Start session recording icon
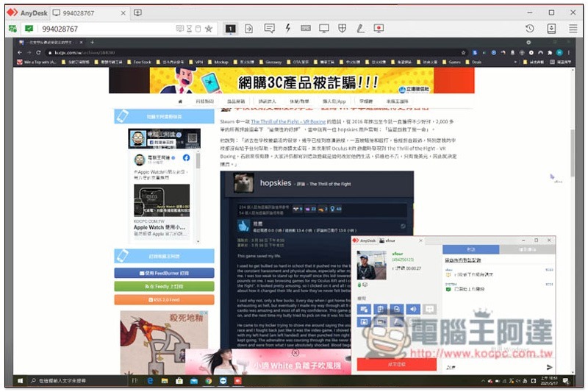The height and width of the screenshot is (392, 588). 379,29
